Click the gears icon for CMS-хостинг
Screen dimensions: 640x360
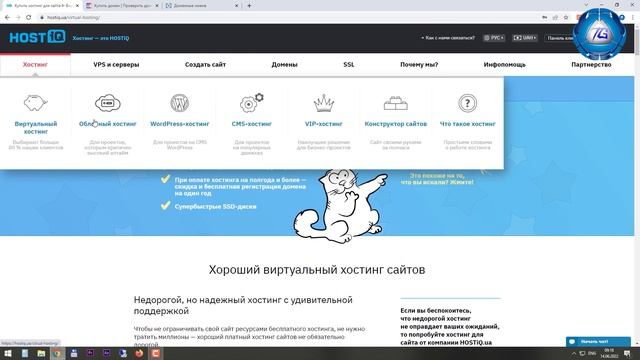tap(251, 103)
